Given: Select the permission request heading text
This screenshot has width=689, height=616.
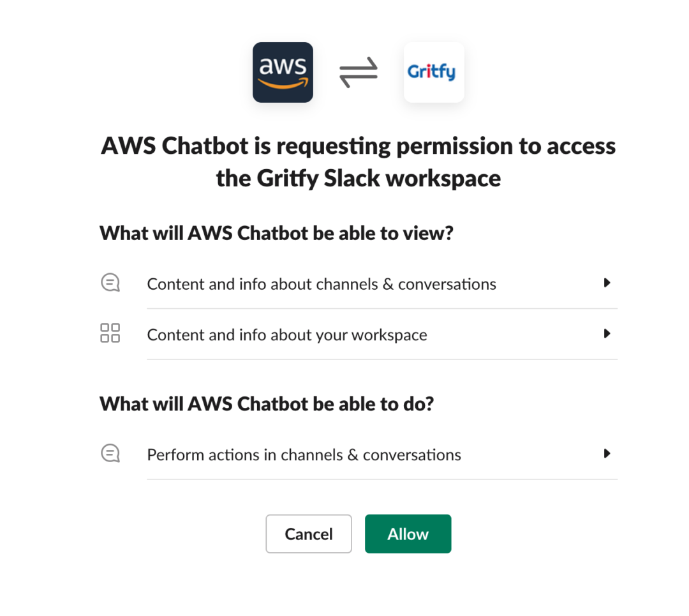Looking at the screenshot, I should pos(358,162).
